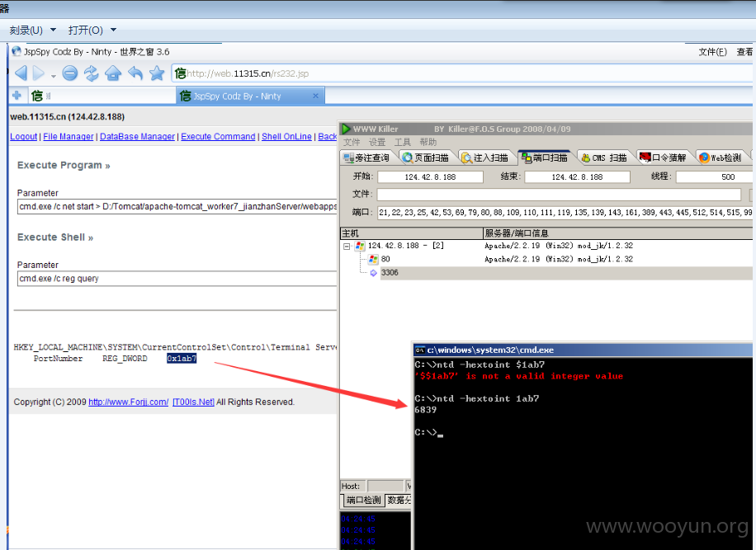Viewport: 756px width, 550px height.
Task: Click the Execute Program parameter field
Action: pos(177,207)
